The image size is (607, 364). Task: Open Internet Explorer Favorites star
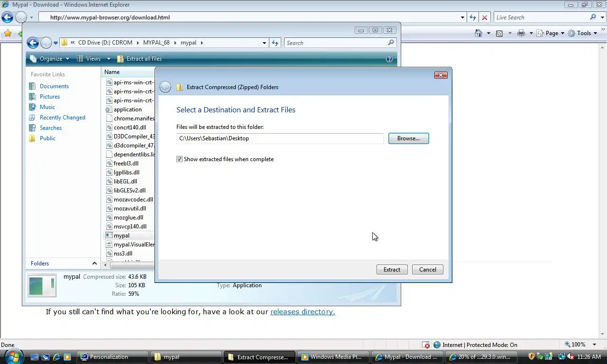click(8, 33)
